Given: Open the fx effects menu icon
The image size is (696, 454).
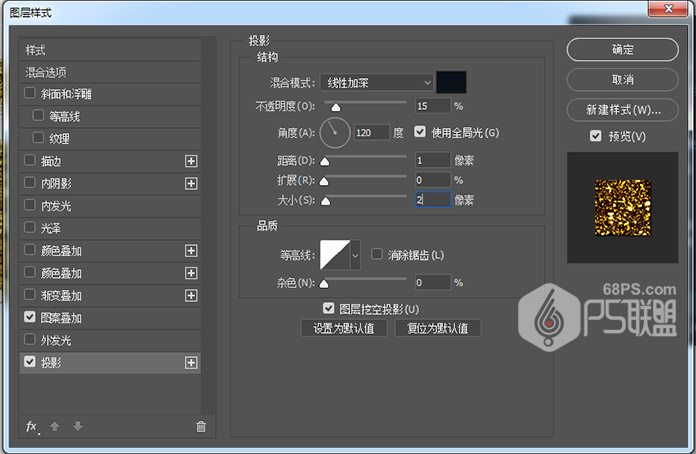Looking at the screenshot, I should click(x=32, y=426).
